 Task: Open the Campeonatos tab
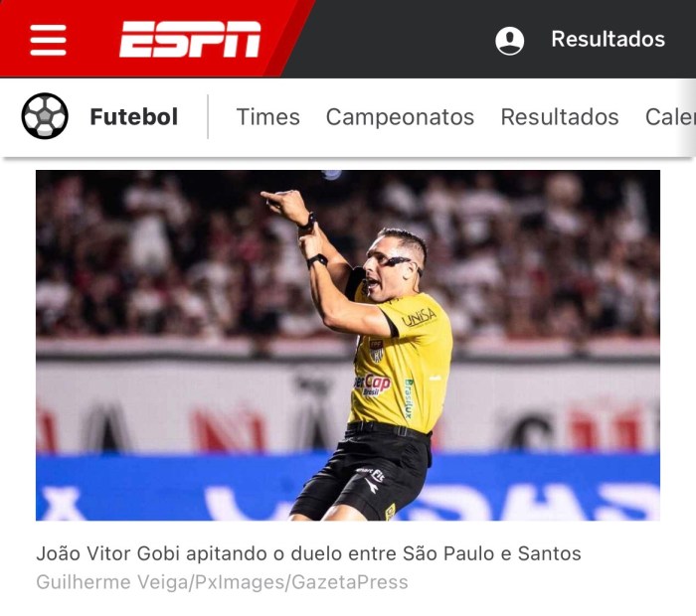coord(400,117)
